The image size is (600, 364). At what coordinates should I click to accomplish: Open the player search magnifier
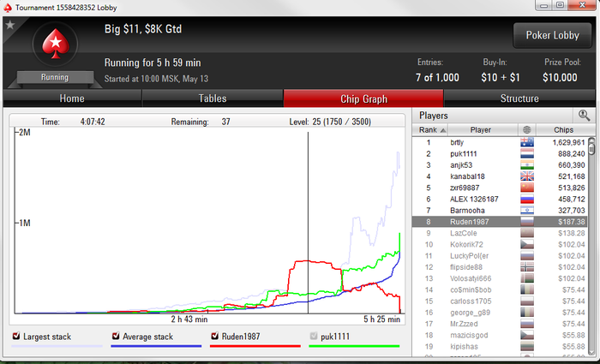tap(584, 115)
